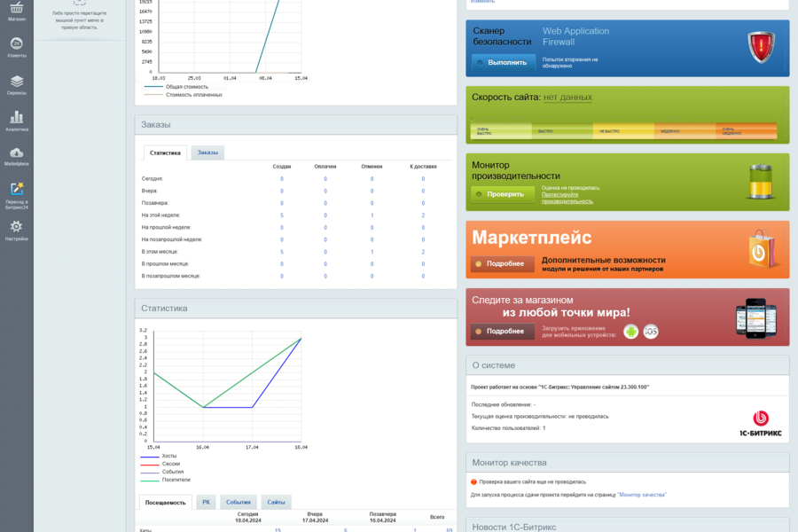This screenshot has height=532, width=798.
Task: Click the О системе widget header
Action: [x=628, y=365]
